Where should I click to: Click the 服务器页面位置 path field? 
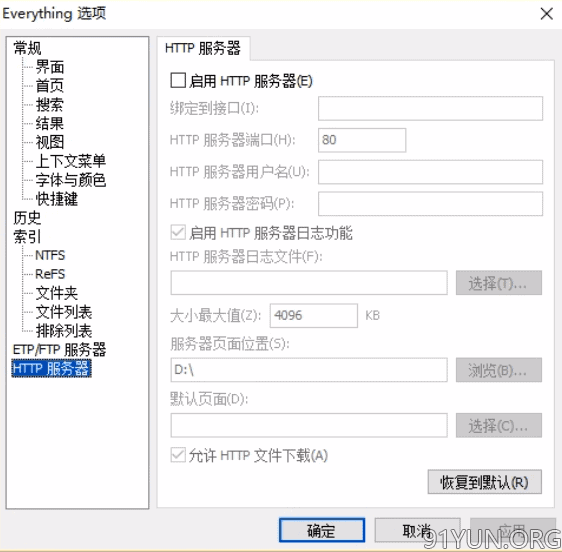309,370
